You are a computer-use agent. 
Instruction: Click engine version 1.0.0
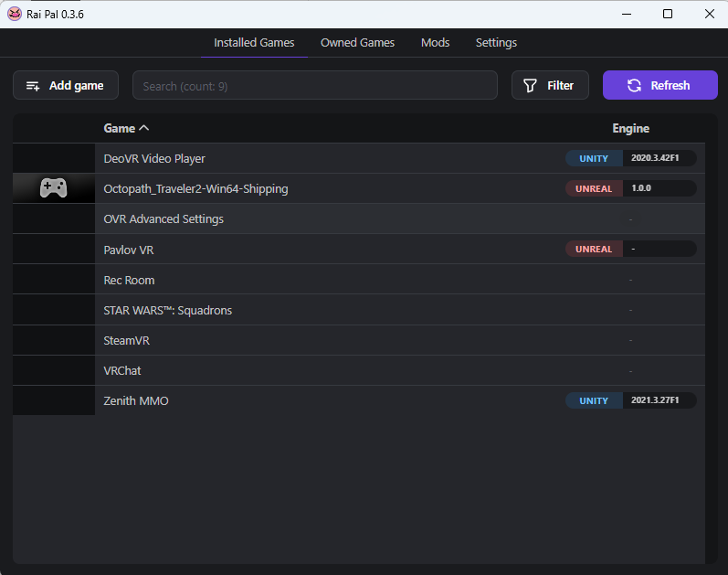coord(641,188)
